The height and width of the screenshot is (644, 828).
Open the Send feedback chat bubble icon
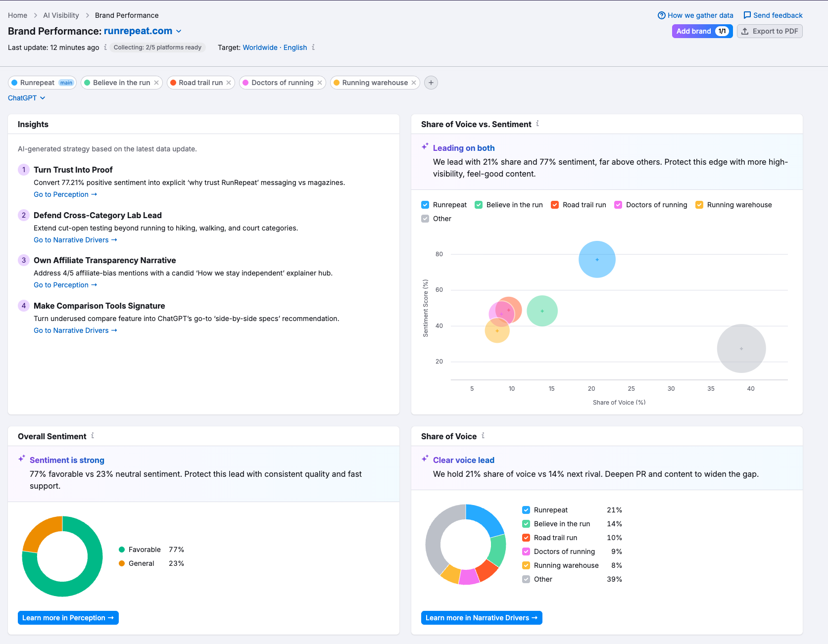click(748, 15)
